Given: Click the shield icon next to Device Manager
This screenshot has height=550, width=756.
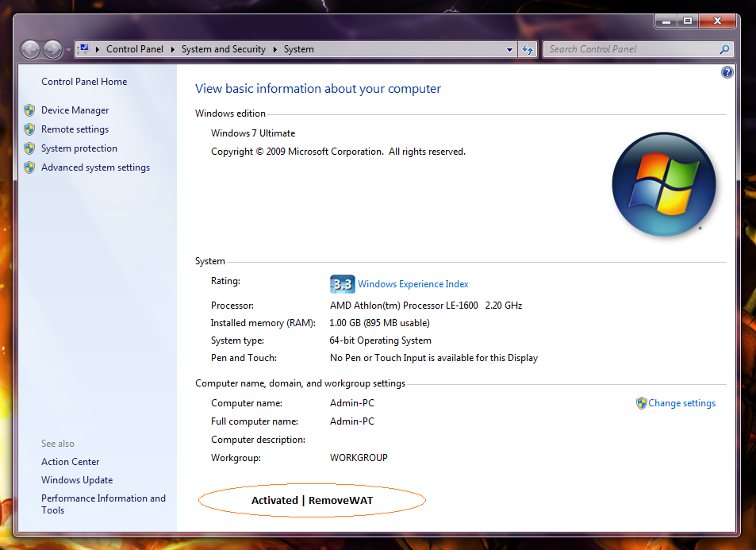Looking at the screenshot, I should click(29, 110).
